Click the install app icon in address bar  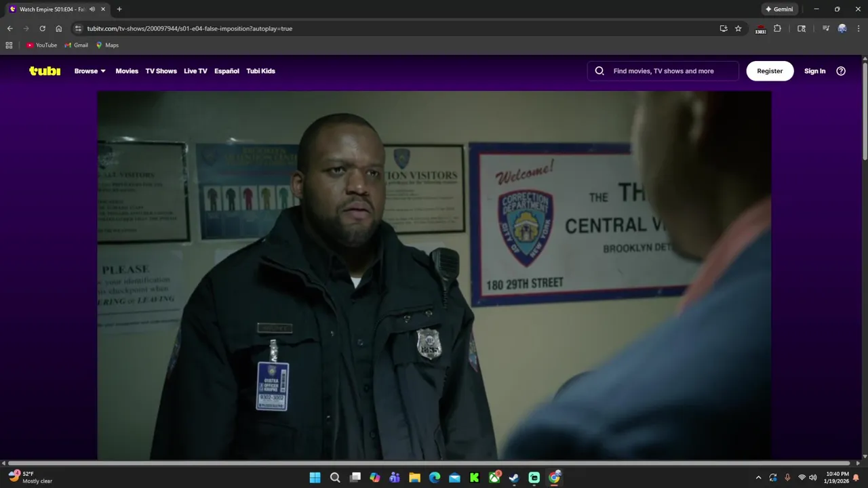[724, 28]
